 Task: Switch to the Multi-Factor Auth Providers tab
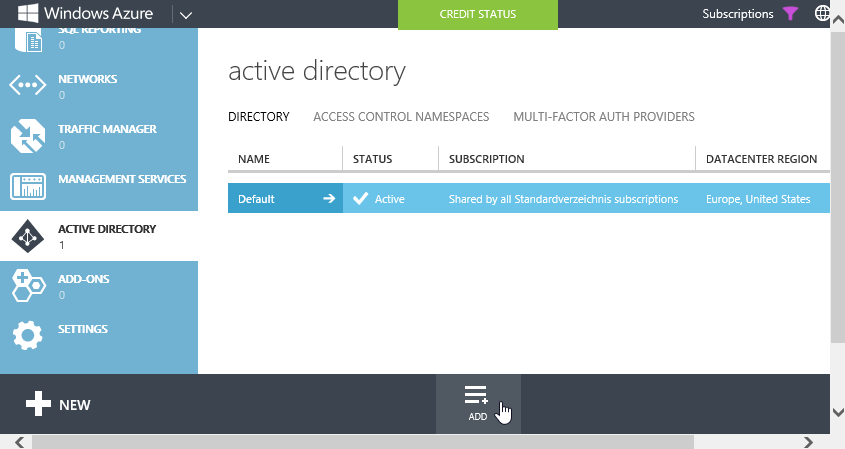coord(604,117)
